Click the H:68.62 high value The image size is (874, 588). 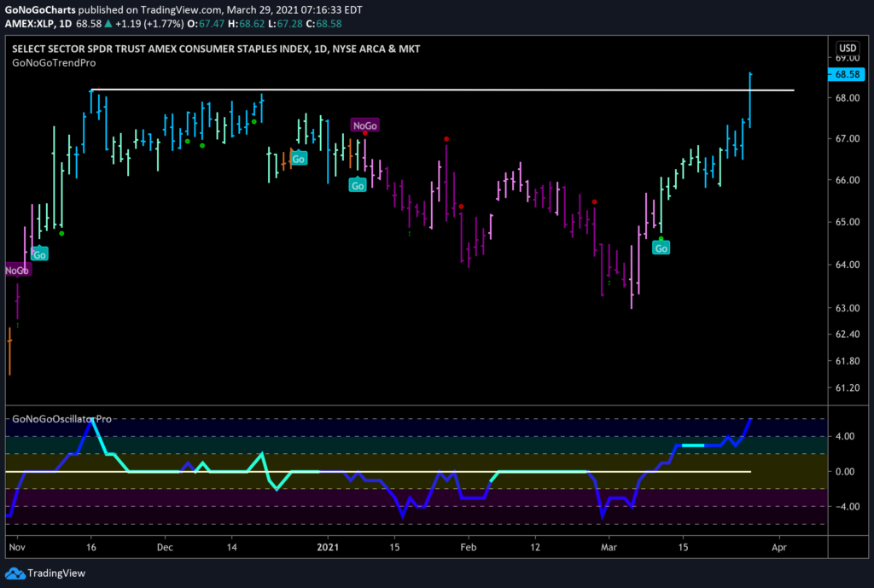[x=247, y=24]
